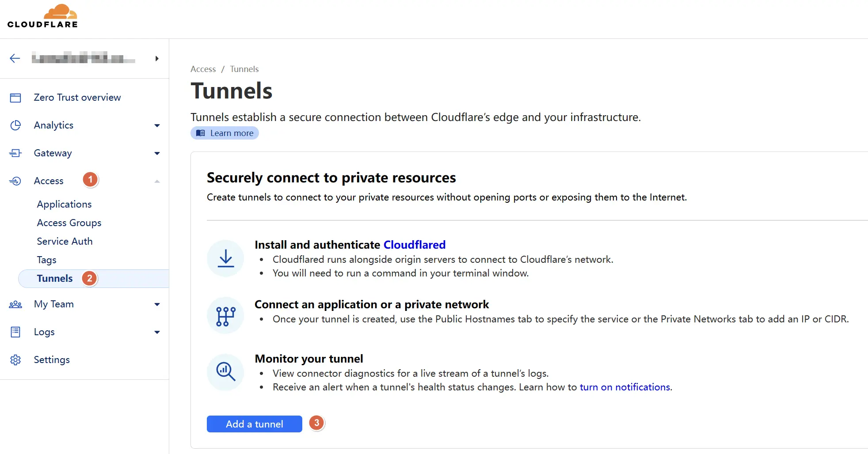Collapse the Access section chevron

[x=157, y=181]
